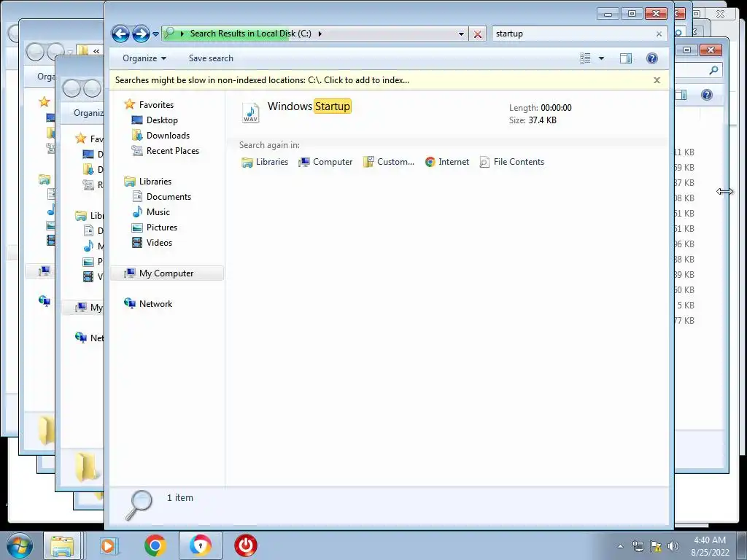Click Show desktop button at taskbar end

742,545
